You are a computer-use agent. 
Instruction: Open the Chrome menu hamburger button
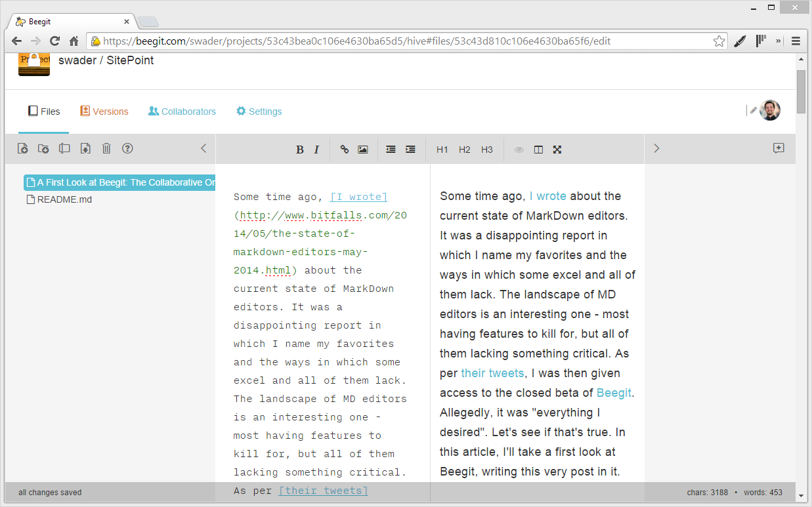click(x=796, y=41)
